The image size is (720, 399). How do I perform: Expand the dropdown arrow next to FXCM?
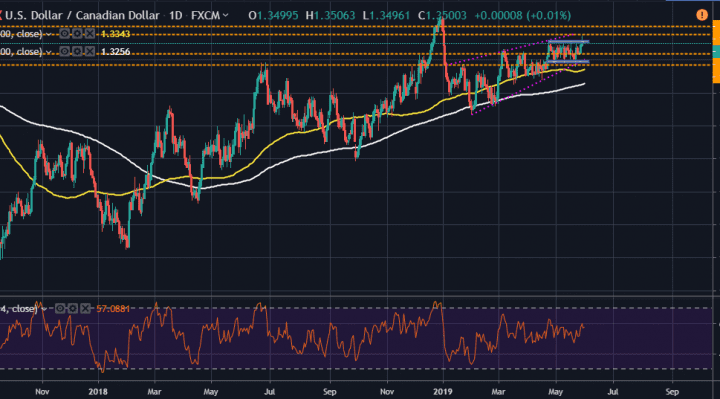click(225, 15)
